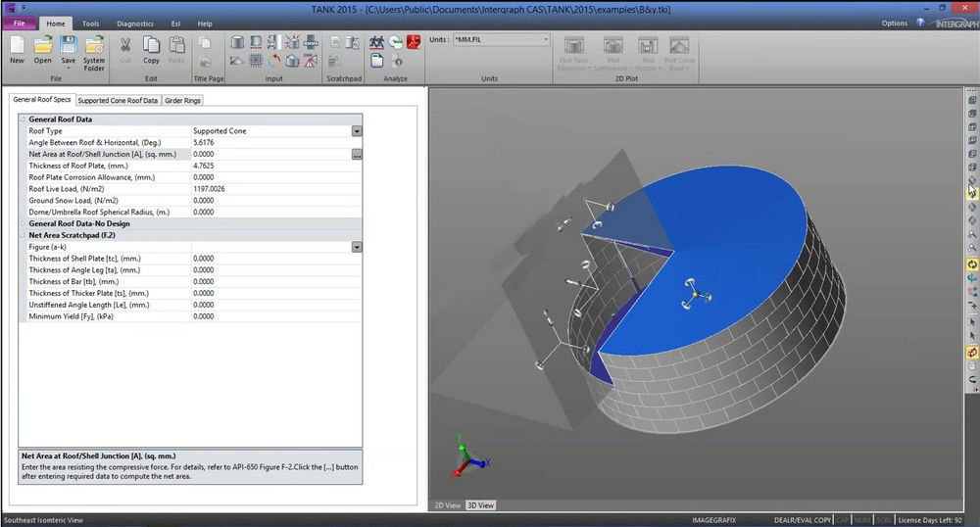The image size is (980, 527).
Task: Switch to the Girder Rings tab
Action: 182,101
